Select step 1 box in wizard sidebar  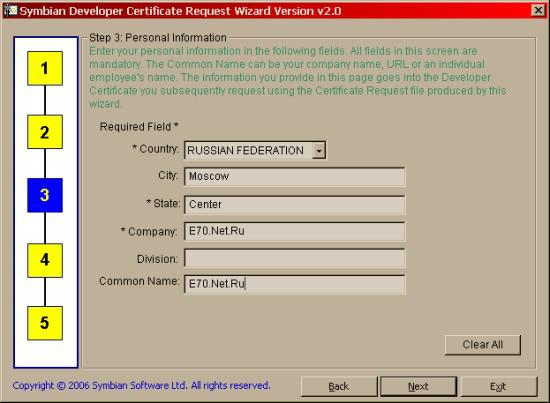[x=45, y=68]
